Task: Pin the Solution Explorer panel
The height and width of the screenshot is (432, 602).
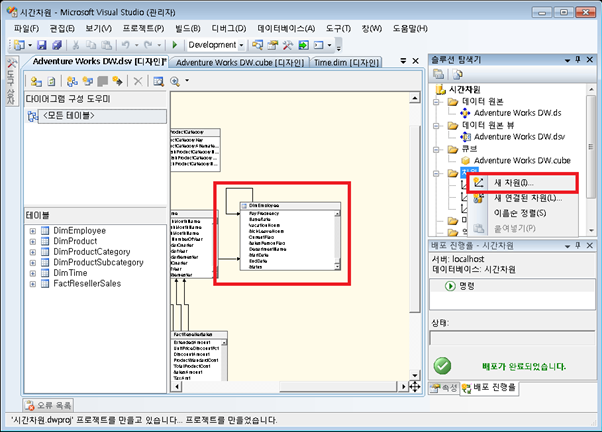Action: click(x=578, y=60)
